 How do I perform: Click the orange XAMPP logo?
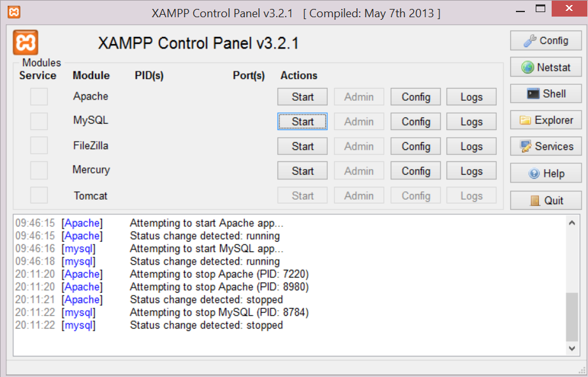(x=26, y=42)
